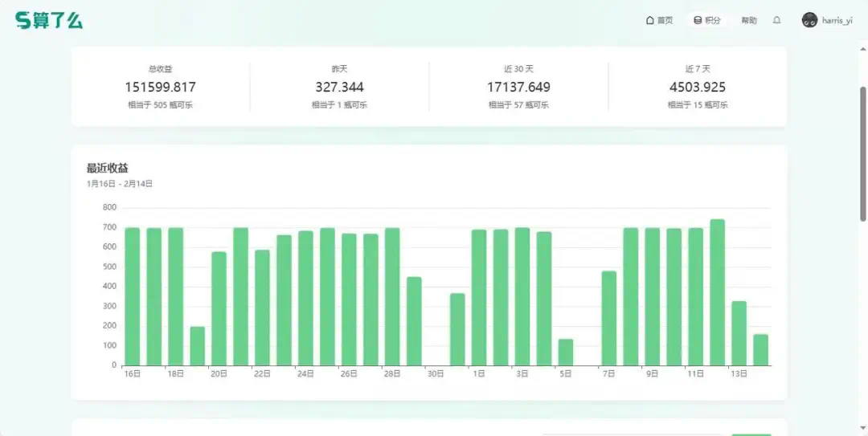Expand the harris_yi account menu
The height and width of the screenshot is (436, 868).
coord(837,21)
